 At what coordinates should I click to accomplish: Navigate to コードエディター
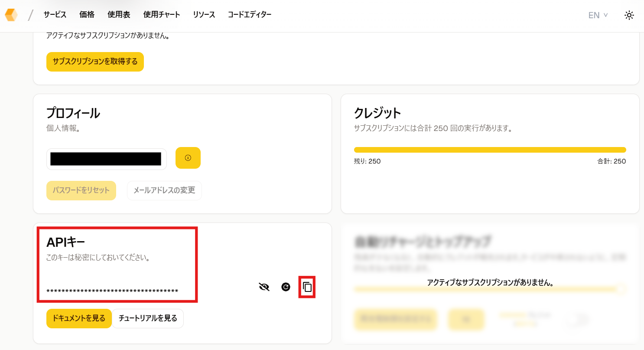click(x=250, y=15)
